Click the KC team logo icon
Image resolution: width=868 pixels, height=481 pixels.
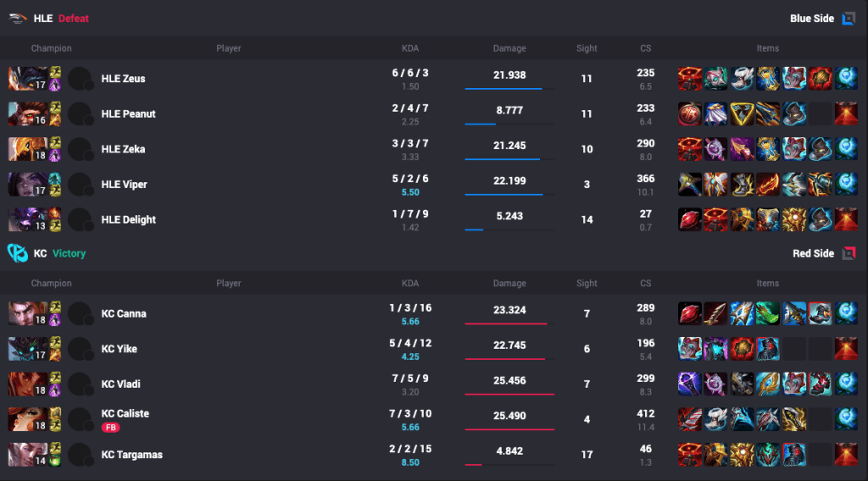pyautogui.click(x=17, y=253)
